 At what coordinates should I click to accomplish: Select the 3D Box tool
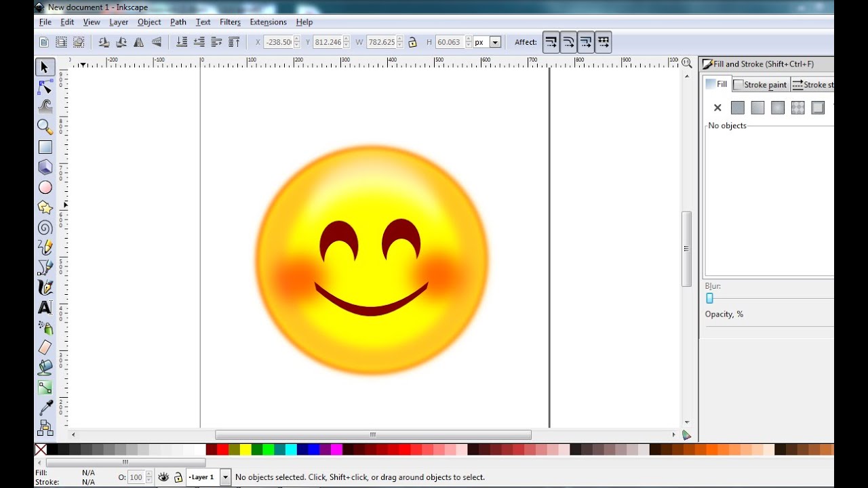point(45,167)
